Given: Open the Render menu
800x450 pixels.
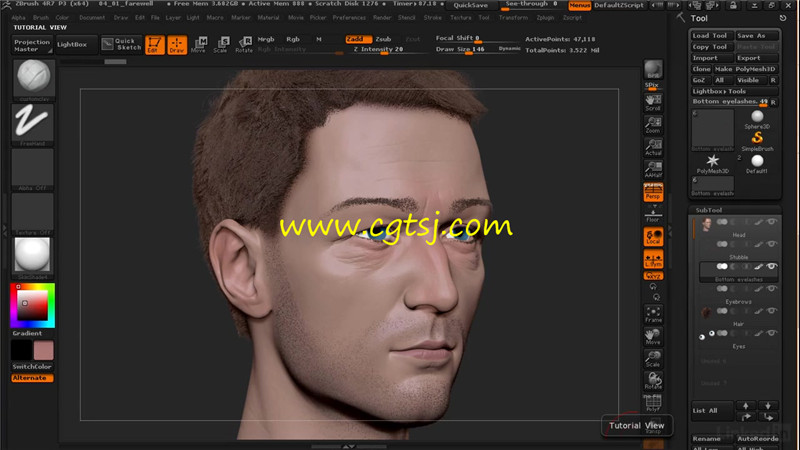Looking at the screenshot, I should [382, 18].
